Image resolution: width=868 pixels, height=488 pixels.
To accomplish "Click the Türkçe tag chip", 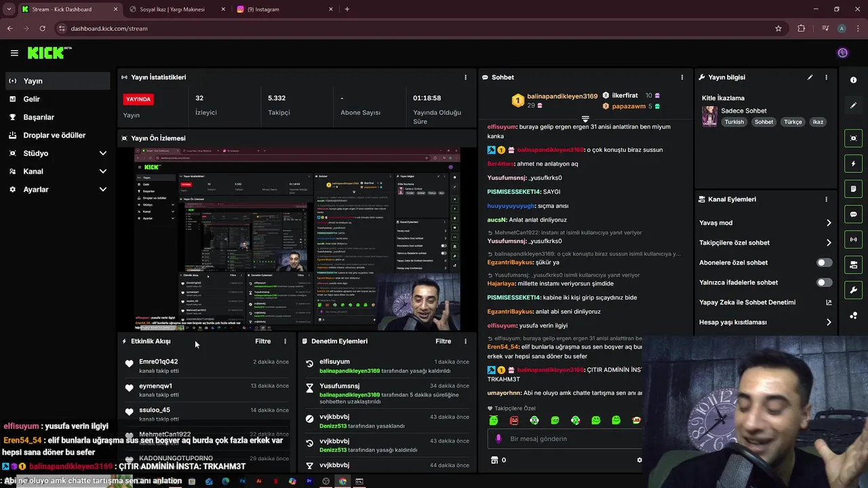I will [x=793, y=122].
